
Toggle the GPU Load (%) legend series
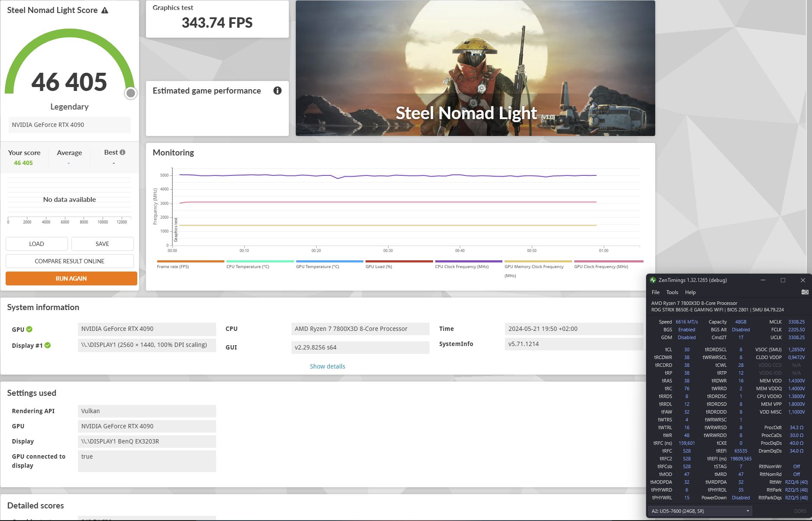click(x=399, y=264)
